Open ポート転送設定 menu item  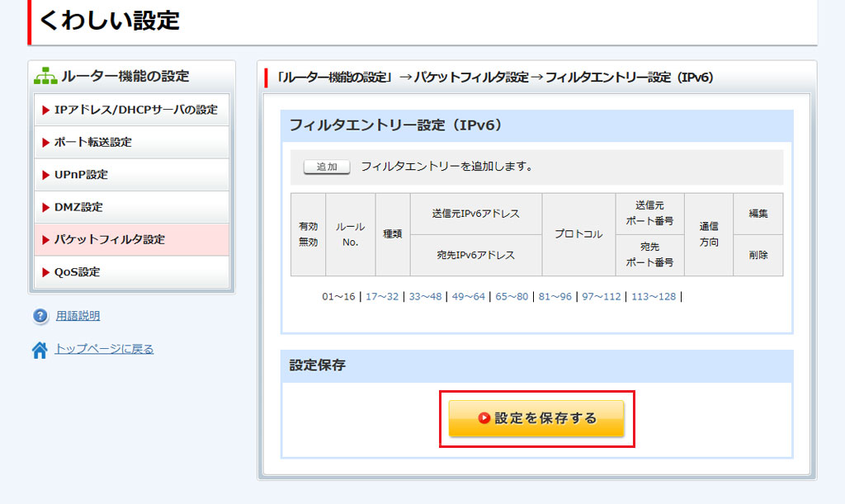click(x=132, y=142)
